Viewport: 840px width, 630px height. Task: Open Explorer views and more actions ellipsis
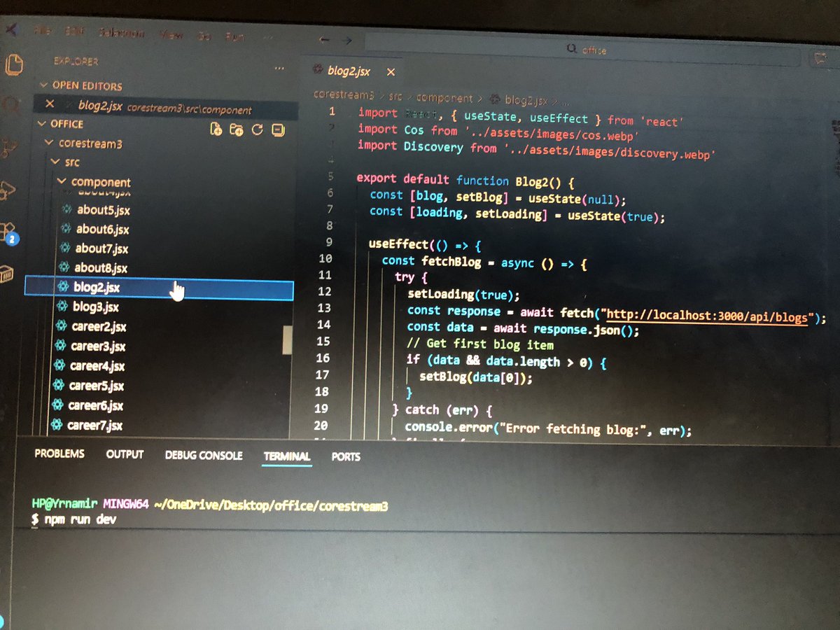coord(279,69)
